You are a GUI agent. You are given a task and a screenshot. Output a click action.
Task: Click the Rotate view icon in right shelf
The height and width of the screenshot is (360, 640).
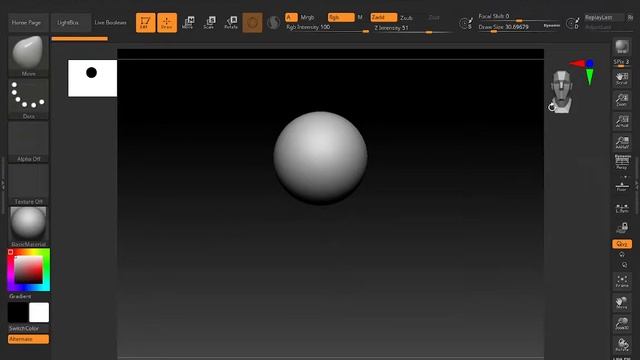(622, 345)
